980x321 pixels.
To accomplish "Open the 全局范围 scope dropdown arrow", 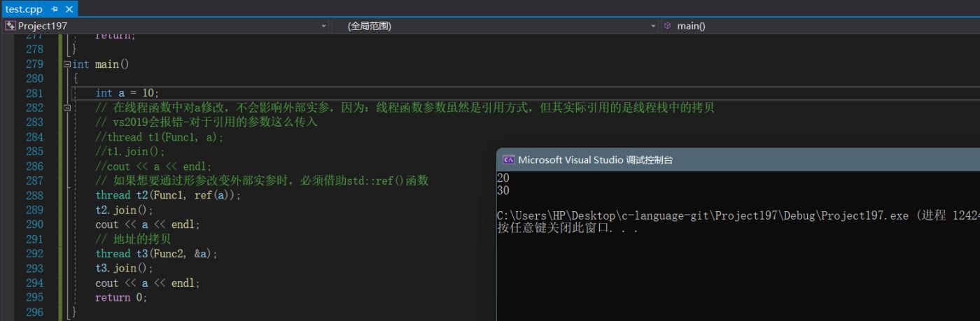I will pos(653,26).
